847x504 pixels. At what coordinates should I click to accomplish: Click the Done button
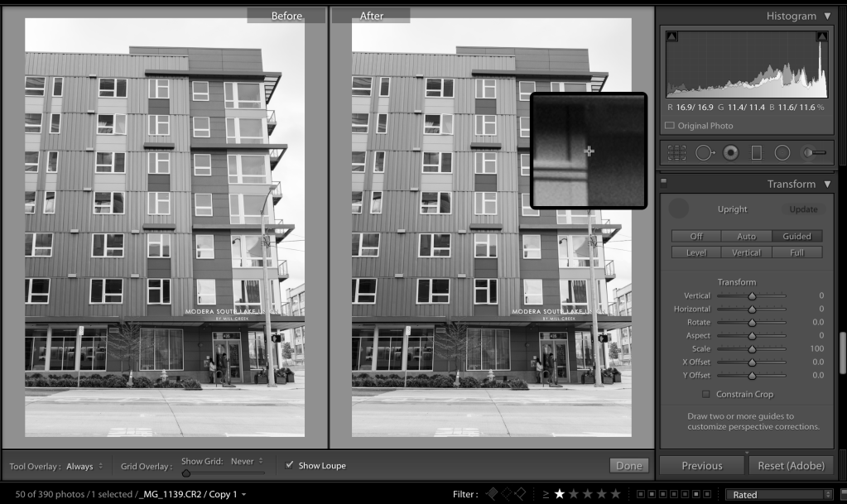pyautogui.click(x=628, y=465)
